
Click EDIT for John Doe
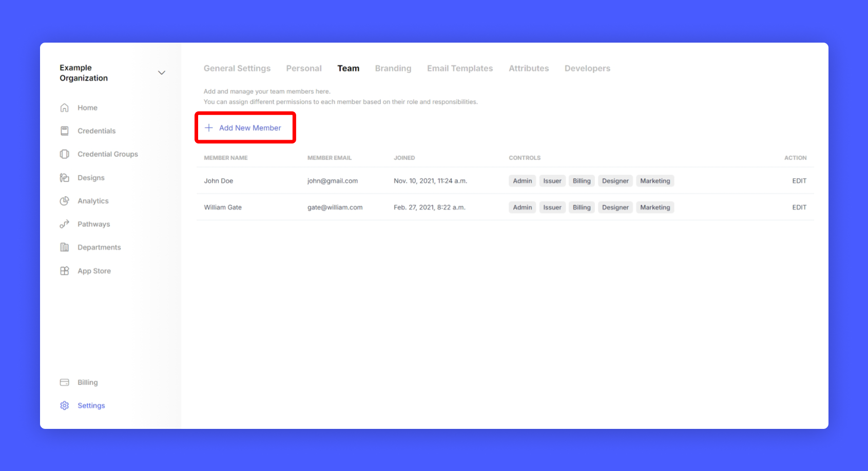(799, 181)
